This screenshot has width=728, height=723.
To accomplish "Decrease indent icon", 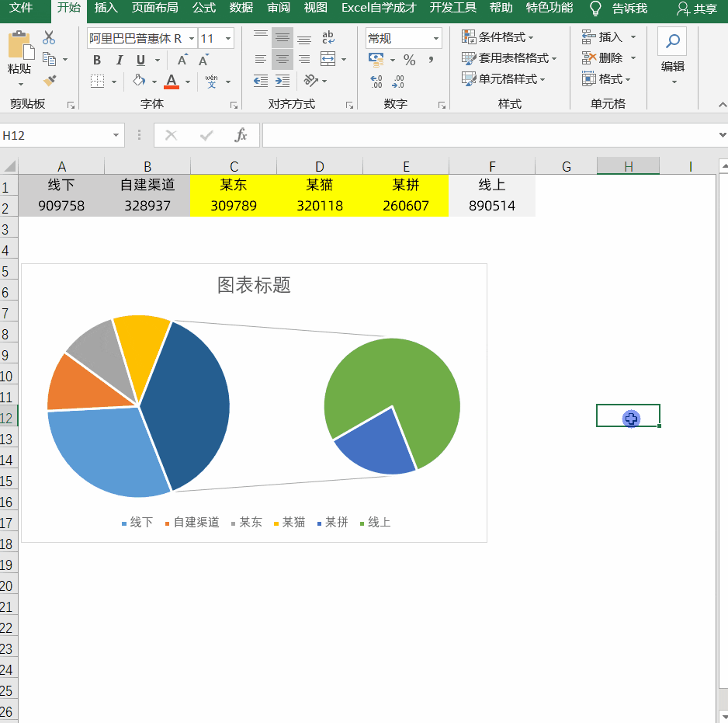I will 261,81.
